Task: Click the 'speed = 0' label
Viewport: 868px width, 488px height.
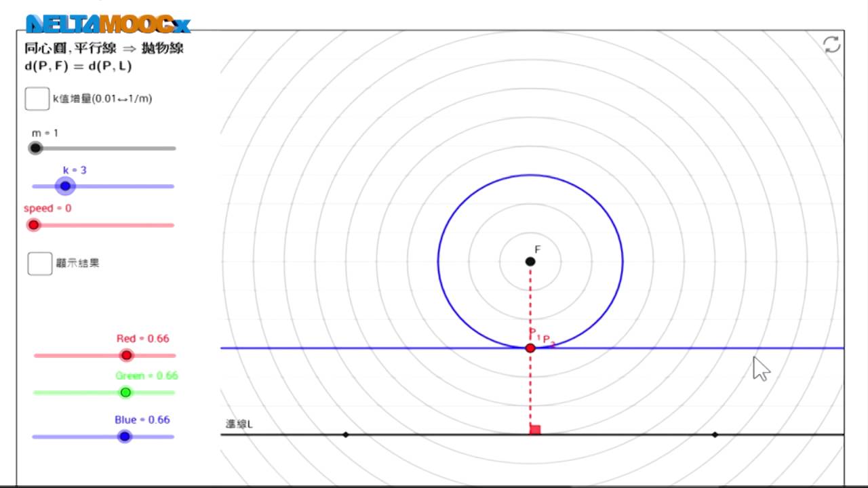Action: (x=47, y=208)
